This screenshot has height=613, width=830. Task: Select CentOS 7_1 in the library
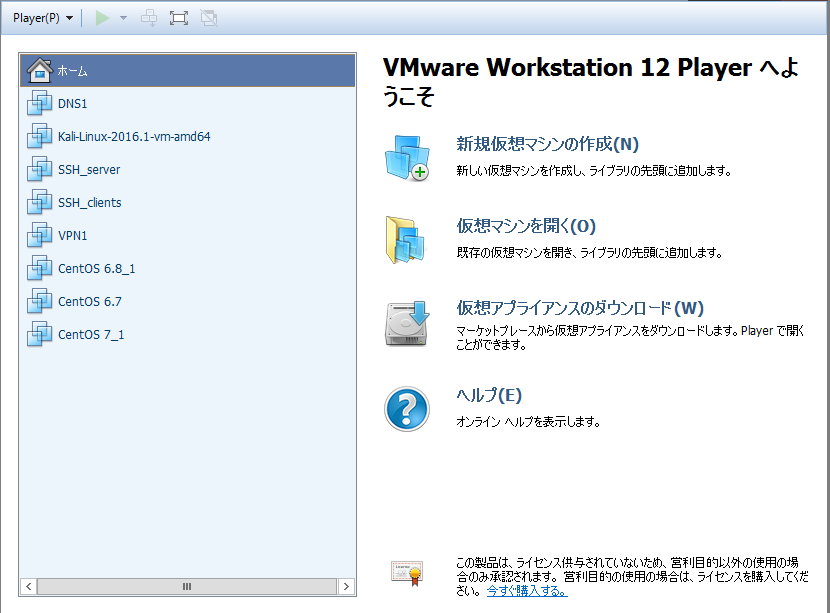(x=187, y=334)
